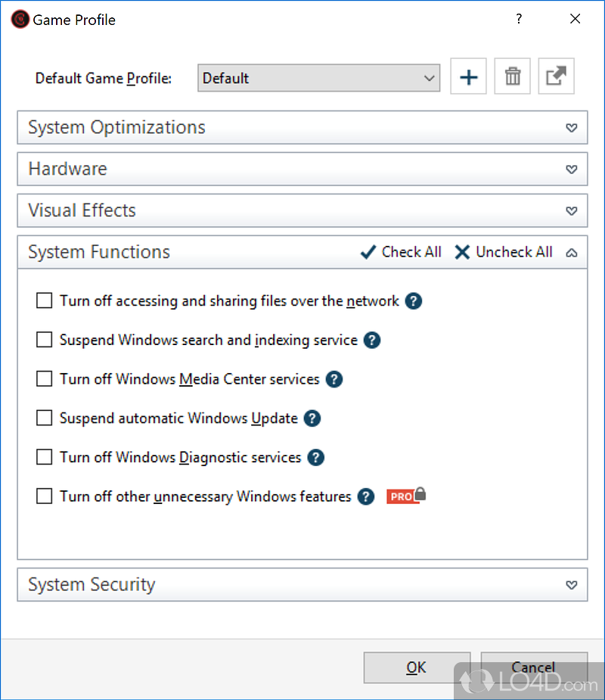This screenshot has width=605, height=700.
Task: Enable turn off network file sharing checkbox
Action: pyautogui.click(x=45, y=301)
